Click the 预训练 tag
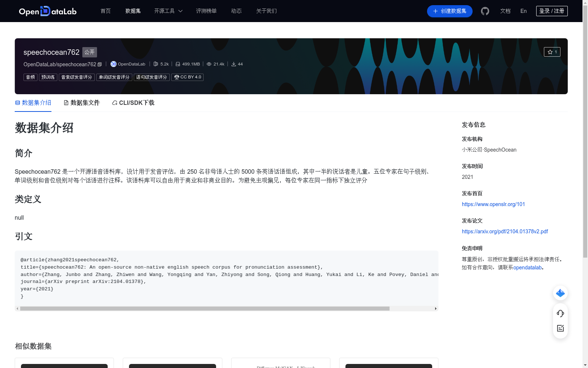The width and height of the screenshot is (588, 368). [x=48, y=77]
